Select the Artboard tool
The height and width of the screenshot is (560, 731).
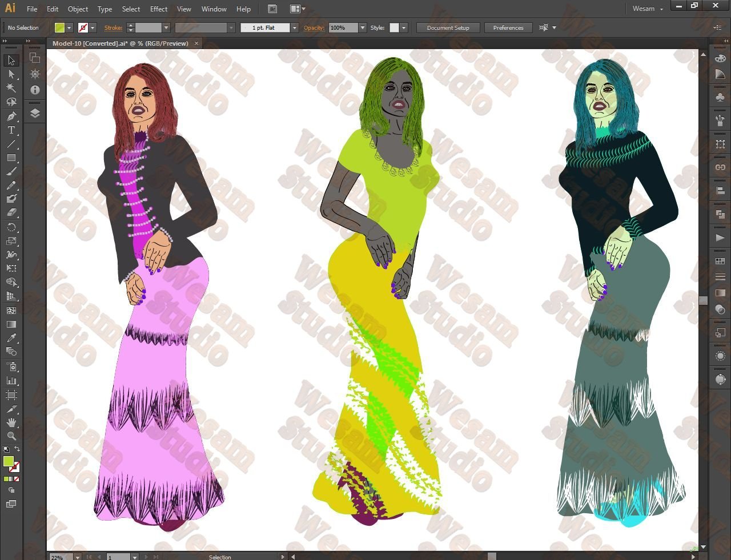coord(11,394)
